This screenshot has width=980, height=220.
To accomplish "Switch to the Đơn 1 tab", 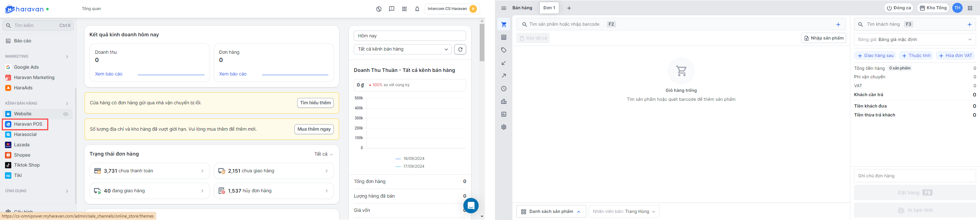I will pyautogui.click(x=549, y=8).
